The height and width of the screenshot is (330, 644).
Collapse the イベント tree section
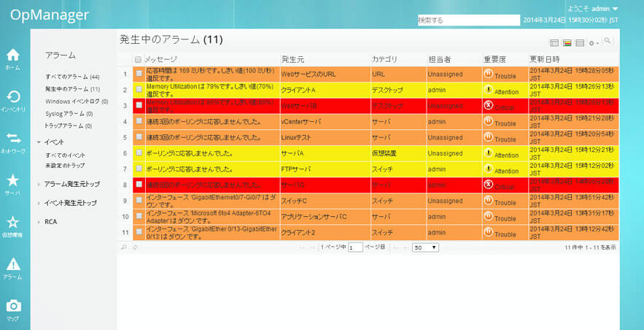point(39,142)
